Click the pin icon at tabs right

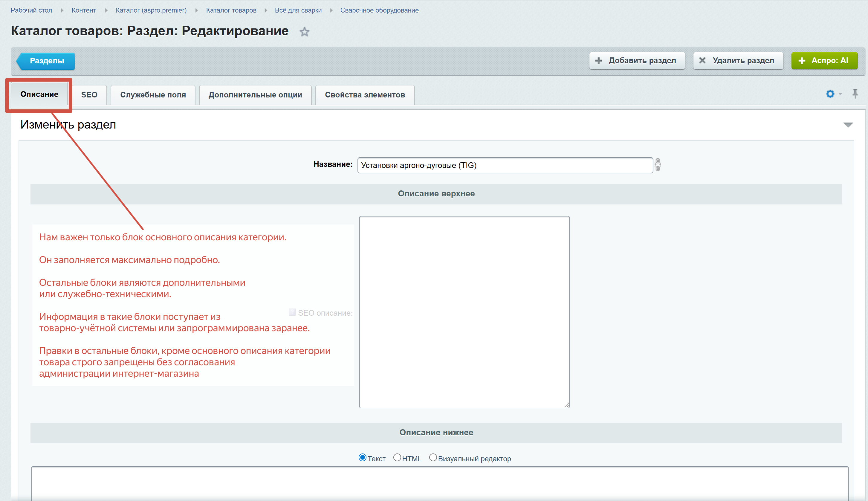tap(855, 93)
